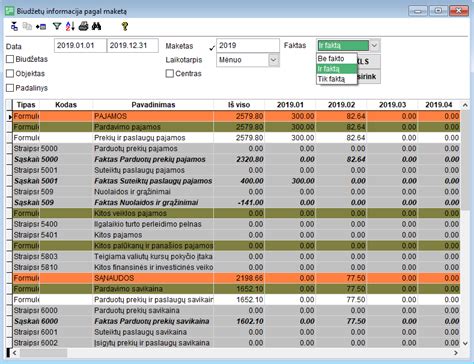Collapse the Faktas dropdown arrow
This screenshot has height=364, width=474.
[x=375, y=45]
